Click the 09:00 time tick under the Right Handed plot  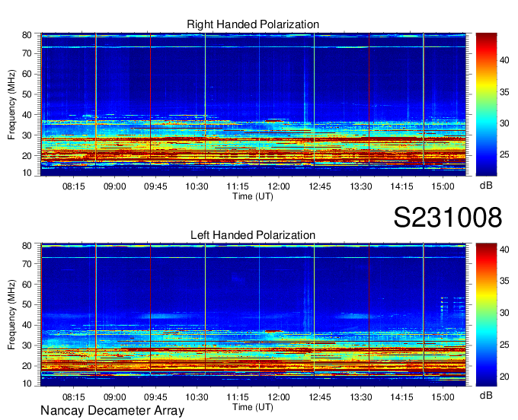114,186
